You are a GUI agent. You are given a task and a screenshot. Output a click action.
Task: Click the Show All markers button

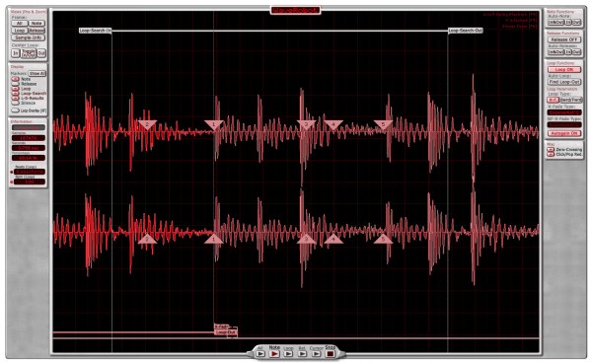pyautogui.click(x=37, y=73)
